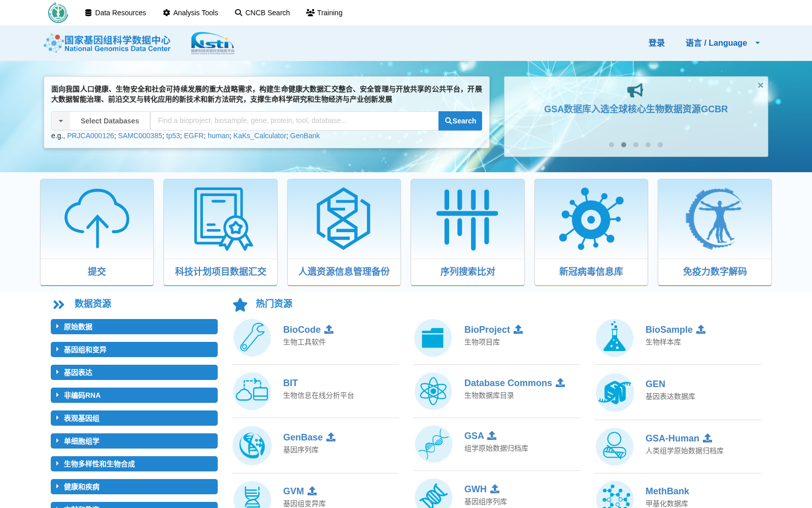812x508 pixels.
Task: Click the upload icon next to Database Commons
Action: tap(560, 383)
